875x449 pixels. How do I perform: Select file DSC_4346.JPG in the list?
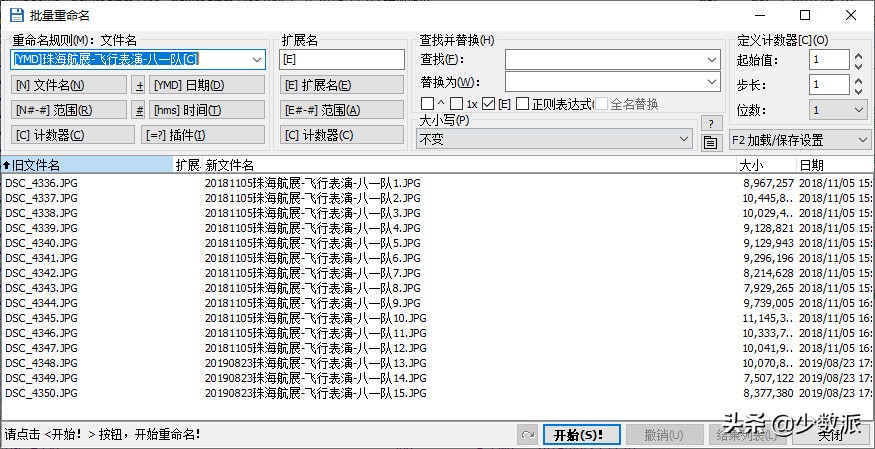(x=42, y=333)
